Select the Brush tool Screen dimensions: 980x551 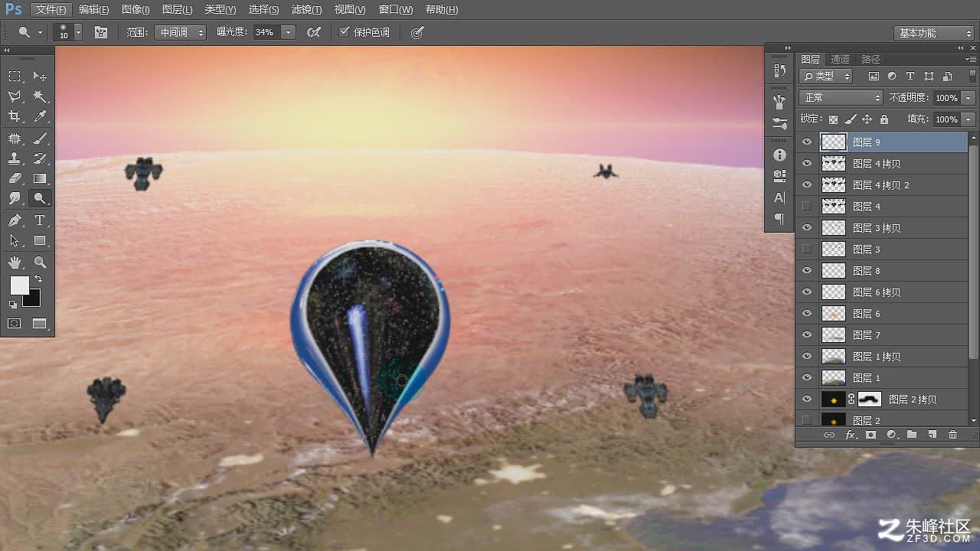40,139
